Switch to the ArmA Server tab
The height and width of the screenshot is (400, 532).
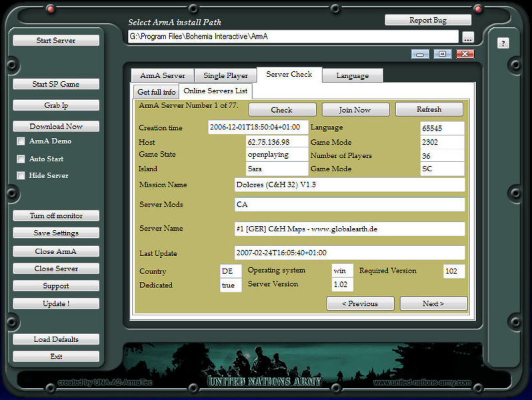[x=162, y=76]
